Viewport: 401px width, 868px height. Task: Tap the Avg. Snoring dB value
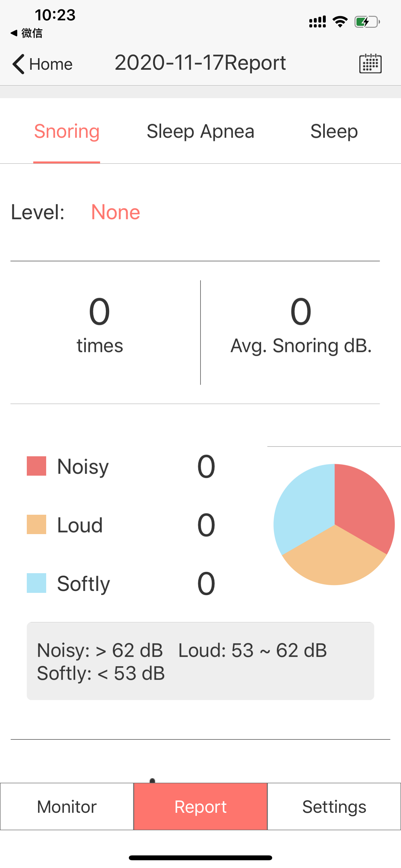(x=301, y=312)
